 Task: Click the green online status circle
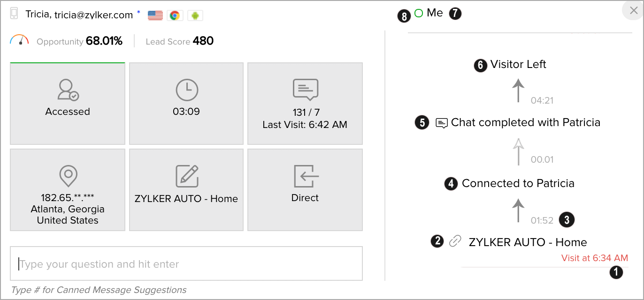pos(419,14)
